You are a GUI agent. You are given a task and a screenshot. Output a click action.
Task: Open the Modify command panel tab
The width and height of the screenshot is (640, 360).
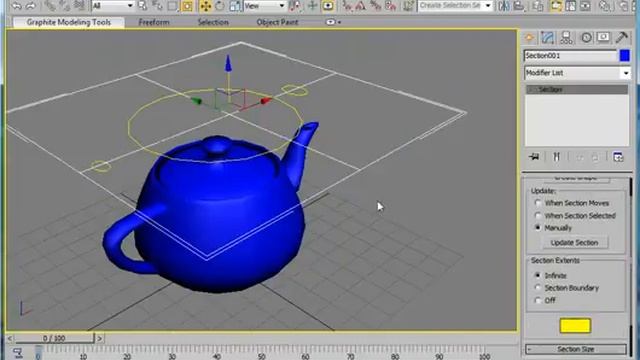(547, 38)
